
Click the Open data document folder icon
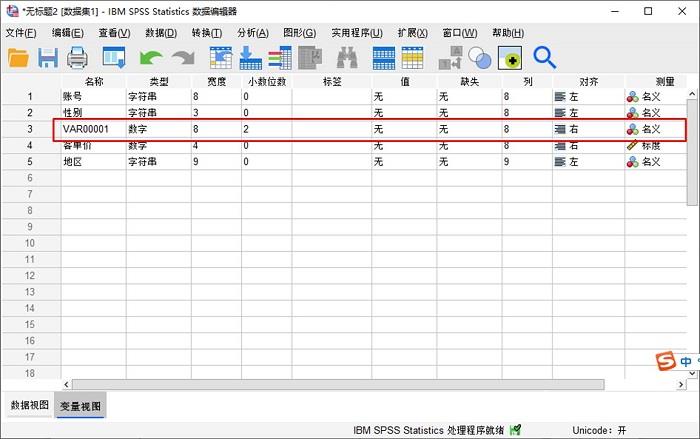tap(18, 58)
